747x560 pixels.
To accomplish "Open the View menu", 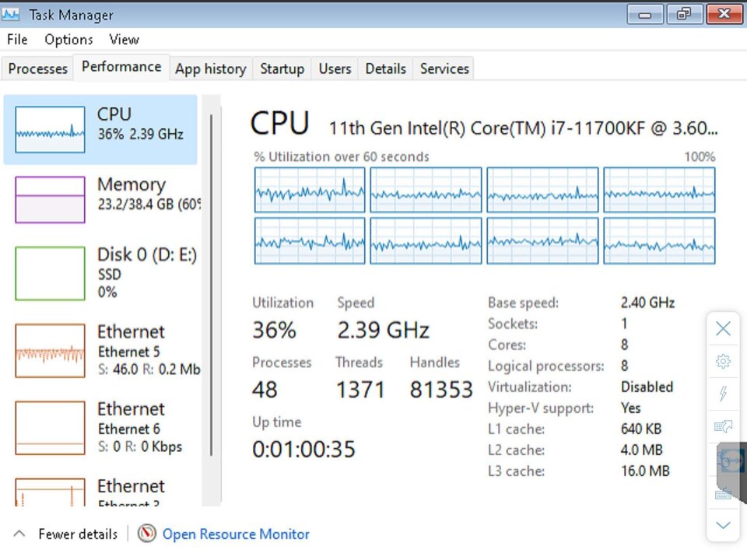I will (124, 40).
